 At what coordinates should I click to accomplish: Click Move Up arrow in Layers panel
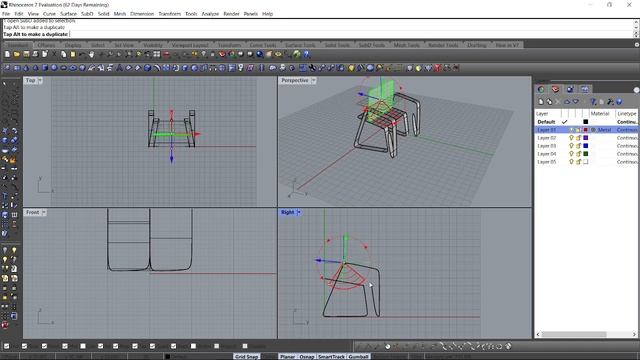tap(567, 102)
